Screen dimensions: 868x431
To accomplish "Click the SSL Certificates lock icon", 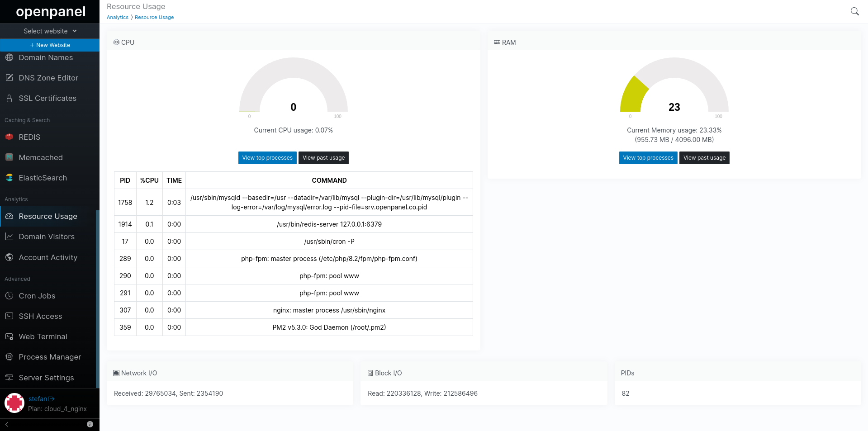I will coord(9,98).
